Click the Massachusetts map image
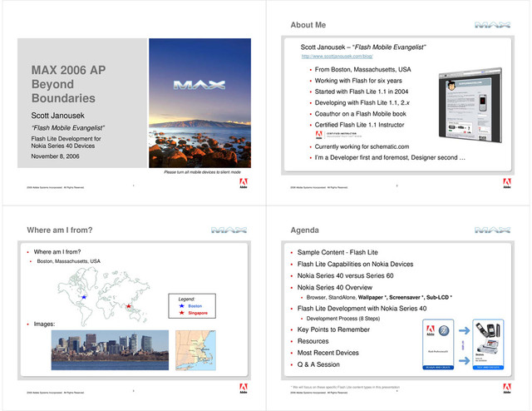 [196, 350]
